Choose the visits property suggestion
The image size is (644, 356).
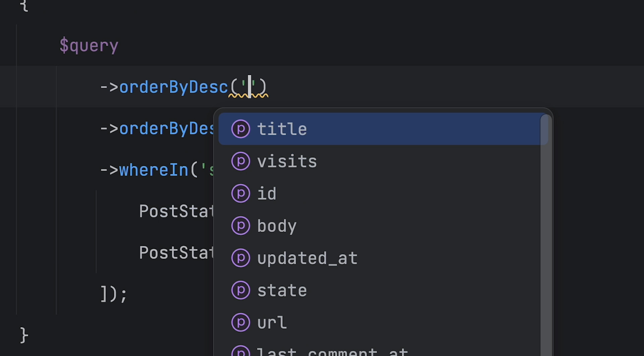tap(383, 161)
